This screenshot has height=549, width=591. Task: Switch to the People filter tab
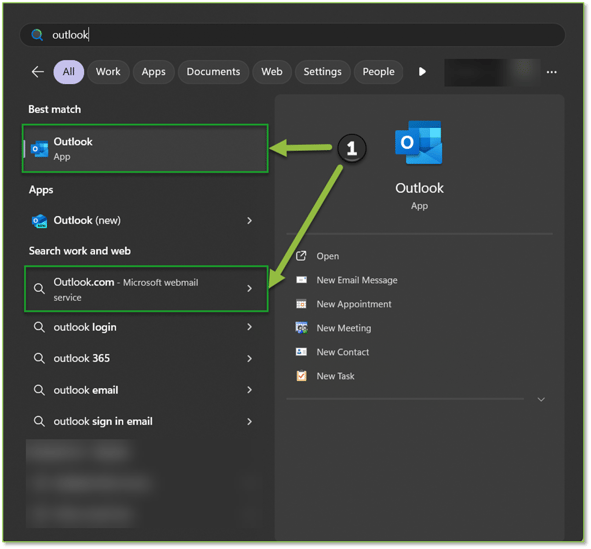[378, 72]
